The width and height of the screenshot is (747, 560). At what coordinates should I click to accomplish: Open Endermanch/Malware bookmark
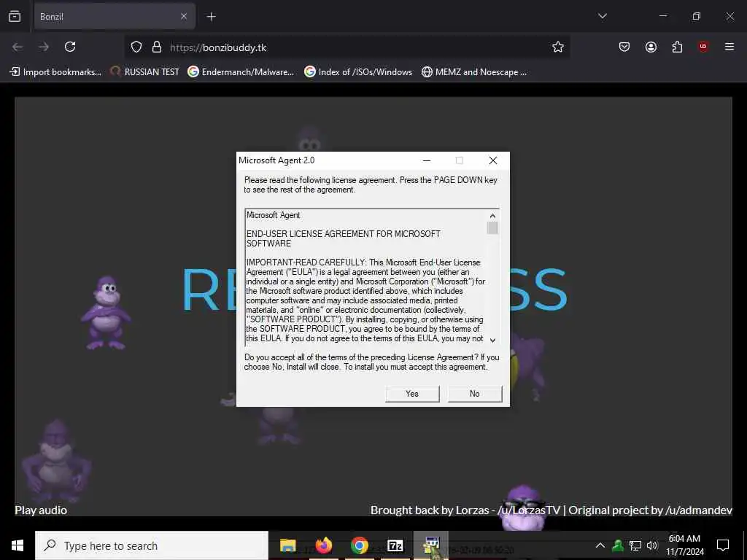(x=241, y=72)
